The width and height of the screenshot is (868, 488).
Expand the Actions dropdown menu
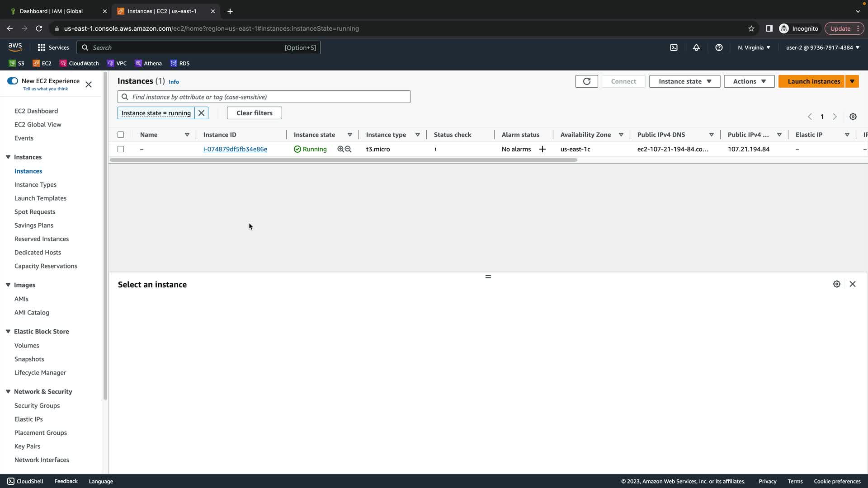pos(749,81)
